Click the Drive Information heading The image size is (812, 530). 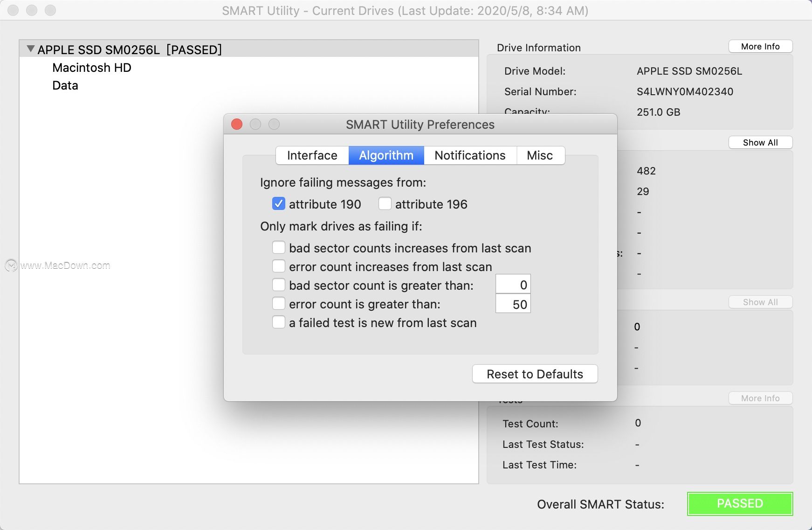click(539, 48)
